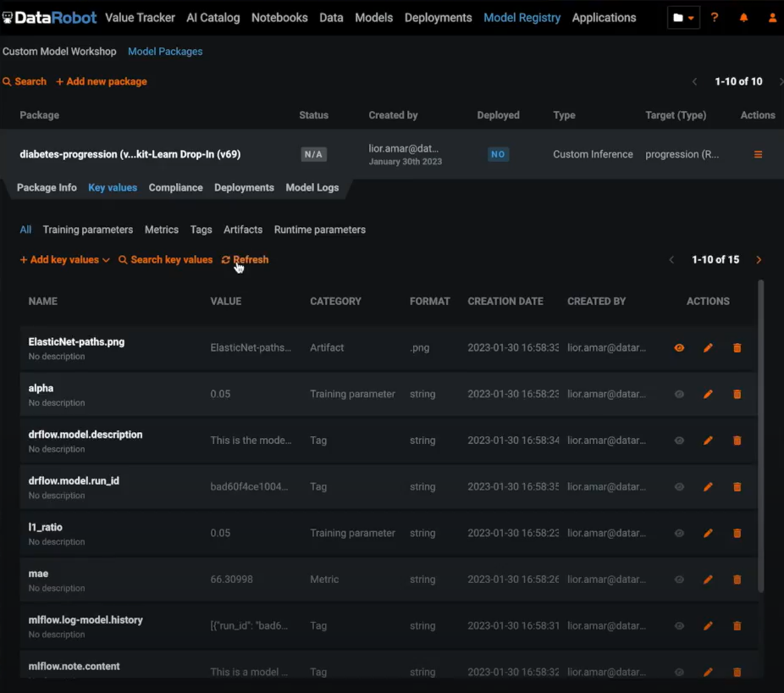Screen dimensions: 784x693
Task: Select the diabetes-progression package row name
Action: pos(130,154)
